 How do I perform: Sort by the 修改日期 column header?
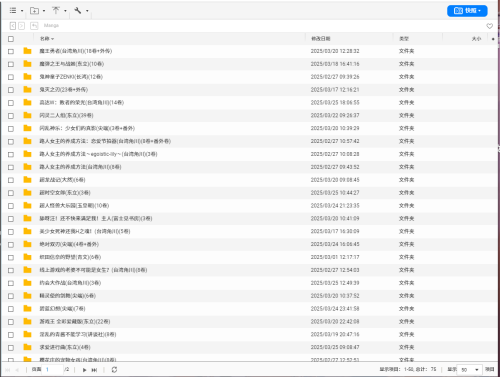click(x=321, y=39)
